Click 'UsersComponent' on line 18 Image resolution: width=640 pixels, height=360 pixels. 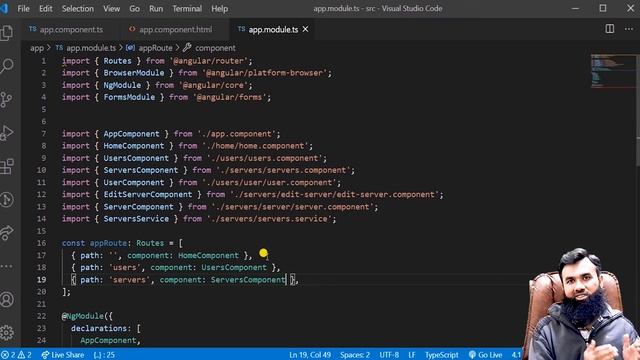234,267
